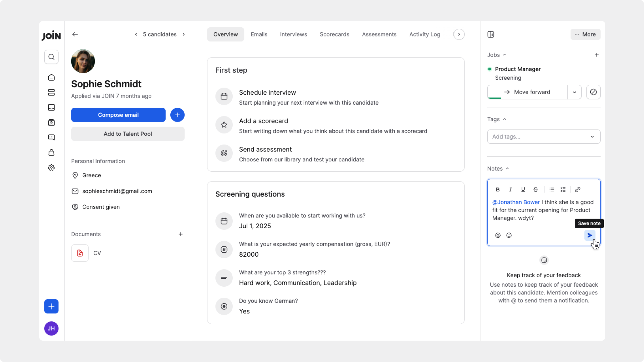Click the reject candidate circle-slash icon

[593, 92]
